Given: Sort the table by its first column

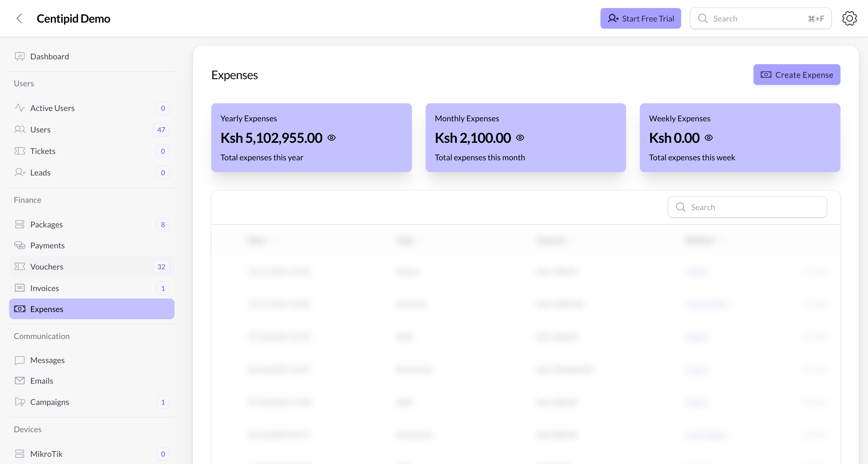Looking at the screenshot, I should point(257,240).
